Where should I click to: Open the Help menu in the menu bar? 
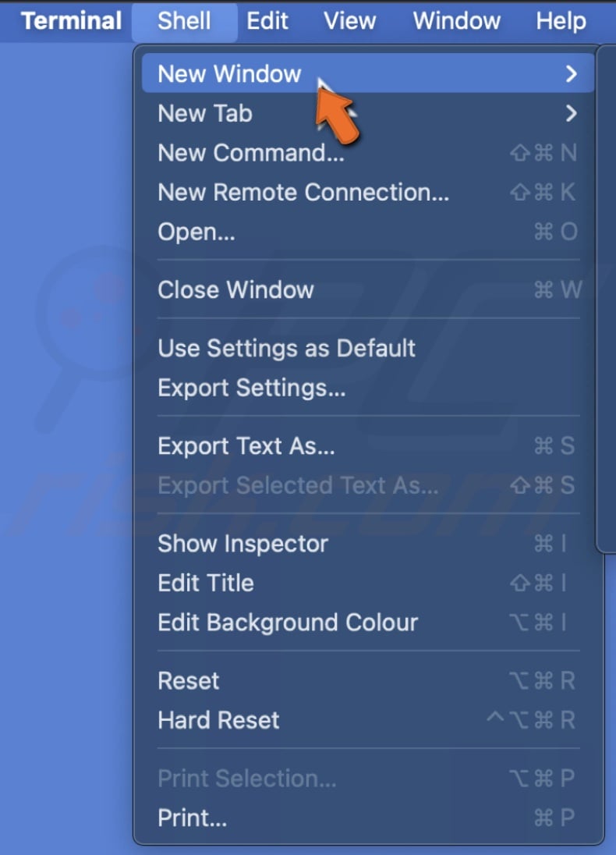pyautogui.click(x=561, y=21)
